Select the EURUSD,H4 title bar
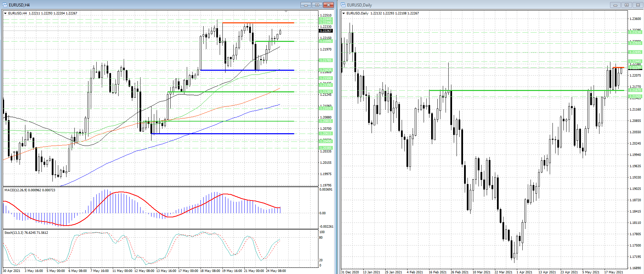Screen dimensions: 644x274 137,5
